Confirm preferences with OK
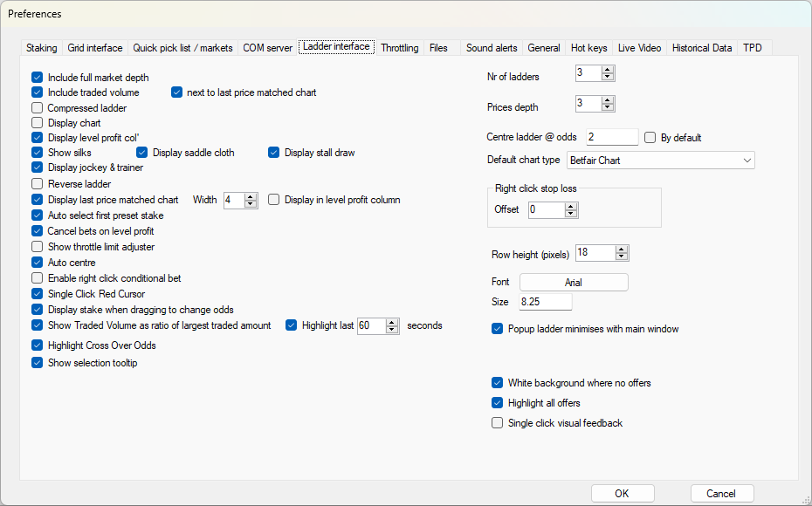This screenshot has width=812, height=506. point(623,494)
